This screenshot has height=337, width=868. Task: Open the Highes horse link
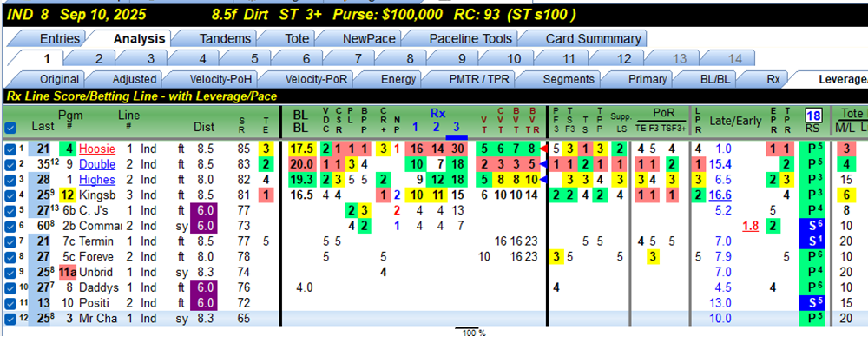[97, 180]
